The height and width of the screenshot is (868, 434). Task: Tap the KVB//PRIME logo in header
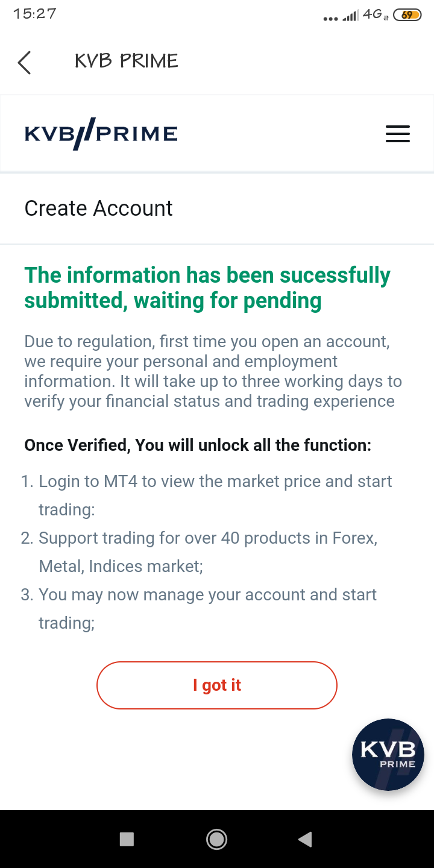(x=101, y=133)
